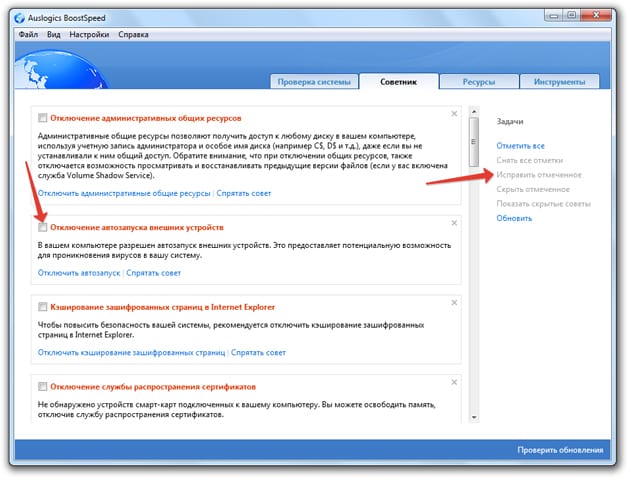628x478 pixels.
Task: Click 'Обновить' in the tasks panel
Action: (514, 218)
